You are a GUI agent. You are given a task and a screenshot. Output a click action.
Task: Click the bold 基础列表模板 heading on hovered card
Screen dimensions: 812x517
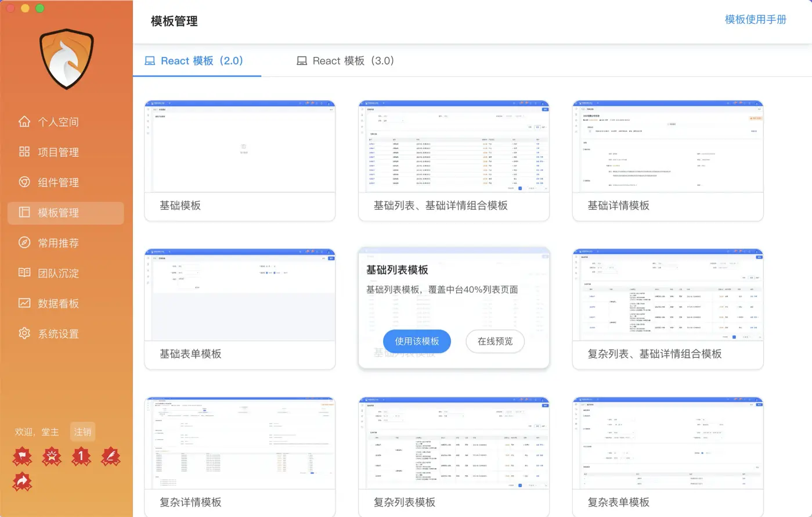(x=397, y=270)
